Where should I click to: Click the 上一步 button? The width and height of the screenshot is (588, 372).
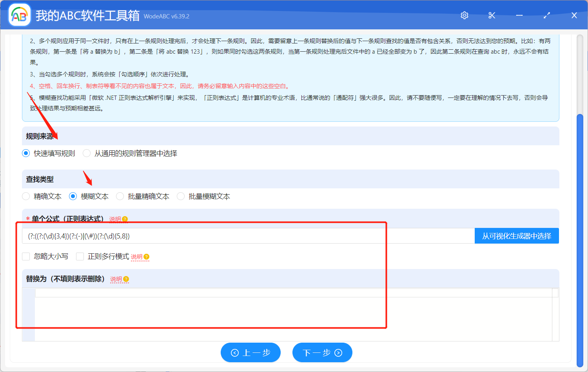coord(250,352)
